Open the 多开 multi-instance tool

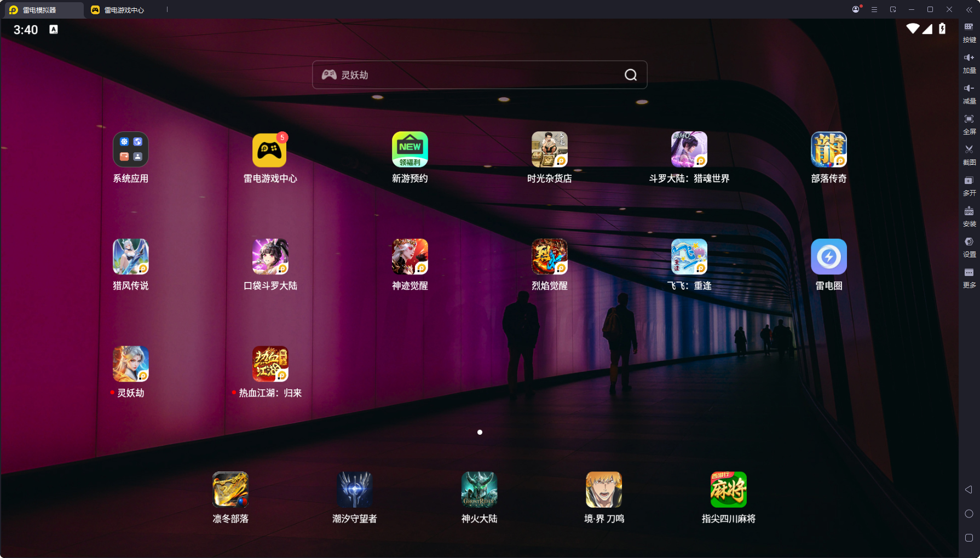[969, 186]
